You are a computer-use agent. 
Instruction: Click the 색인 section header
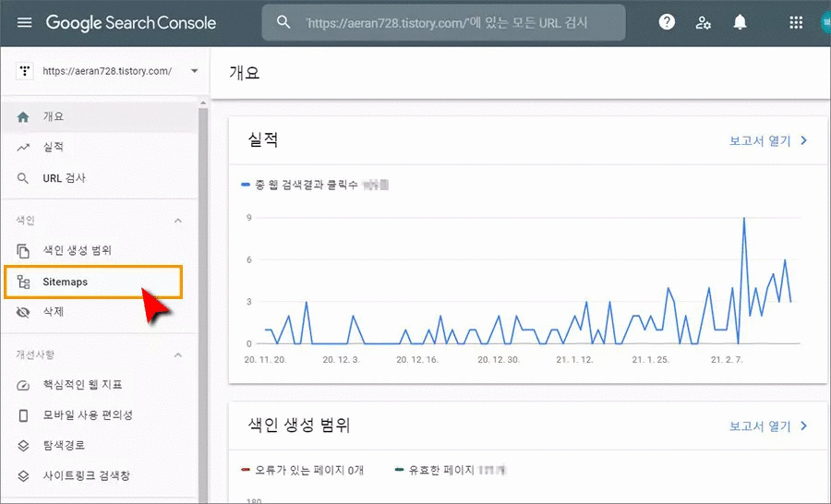click(x=25, y=220)
